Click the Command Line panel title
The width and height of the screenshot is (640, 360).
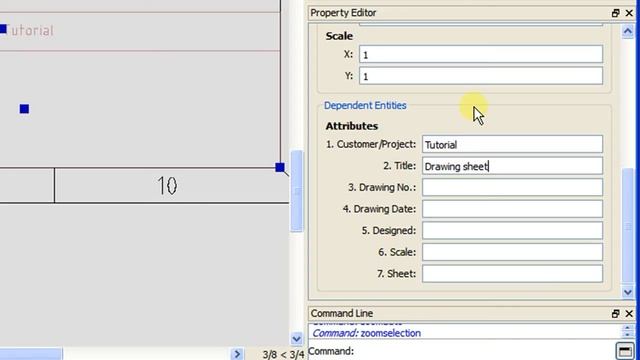(341, 313)
